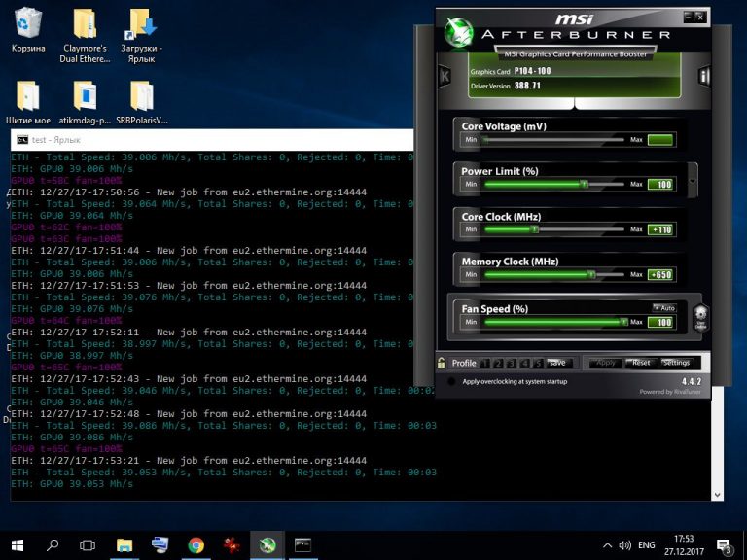Click the MSI Afterburner logo emblem
The height and width of the screenshot is (560, 747).
point(458,32)
